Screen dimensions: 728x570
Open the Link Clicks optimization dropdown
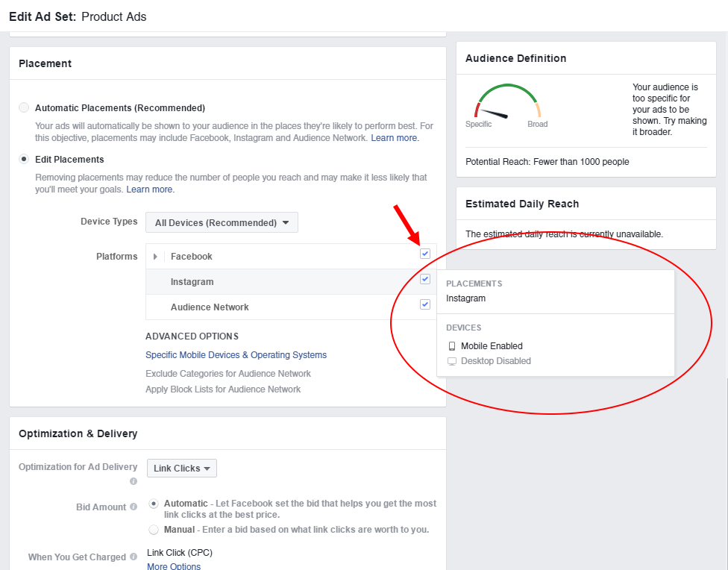pyautogui.click(x=181, y=469)
